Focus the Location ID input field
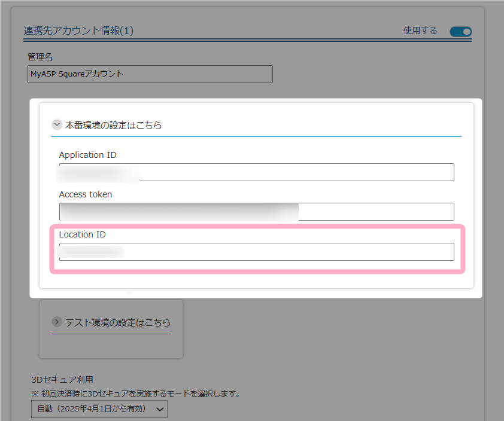The height and width of the screenshot is (421, 504). coord(256,252)
